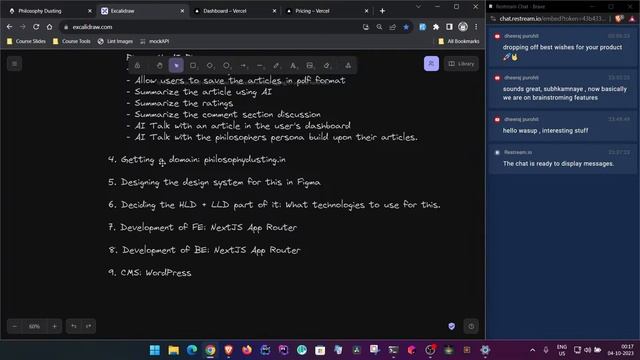The image size is (640, 360).
Task: Toggle the browser side panel
Action: click(x=449, y=27)
